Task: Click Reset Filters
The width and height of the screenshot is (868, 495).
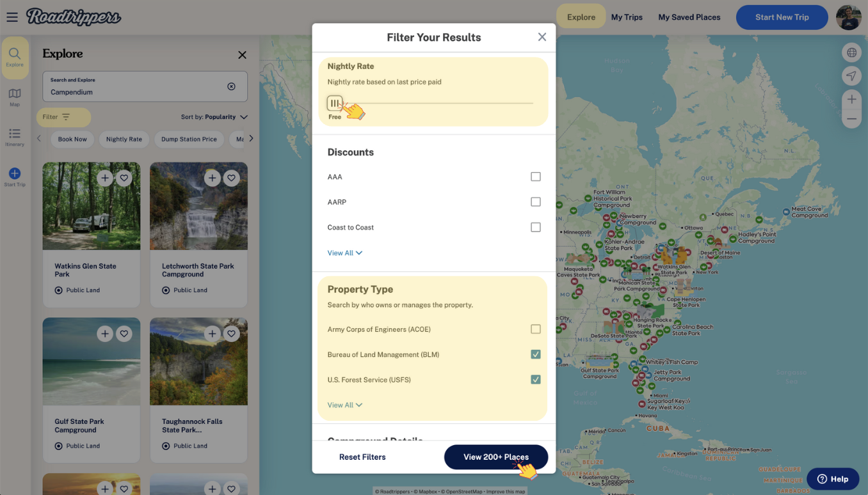Action: click(x=362, y=457)
